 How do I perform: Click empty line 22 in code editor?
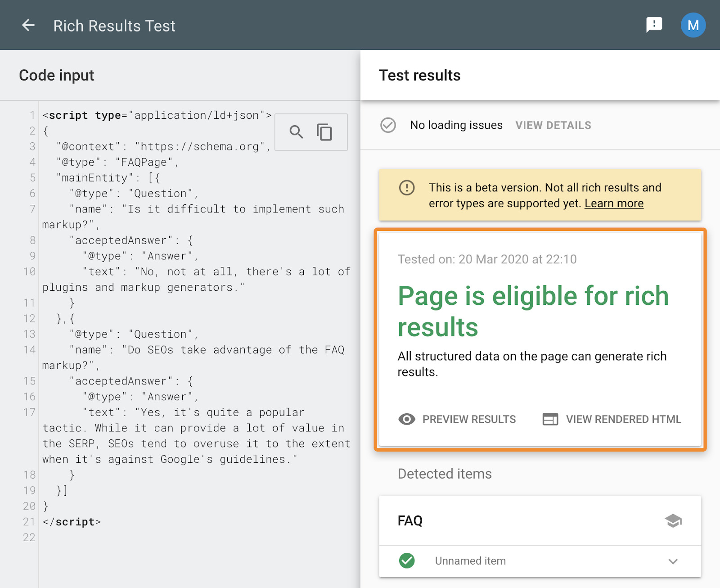180,538
